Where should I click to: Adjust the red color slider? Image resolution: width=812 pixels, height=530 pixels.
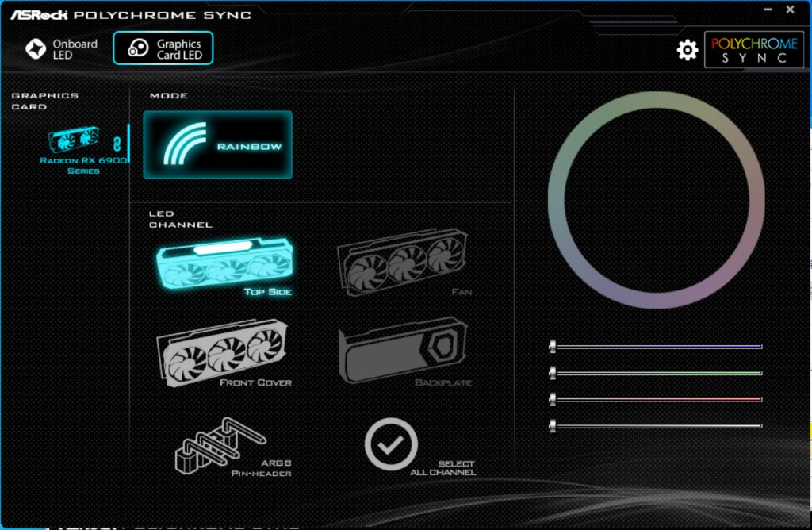(656, 399)
